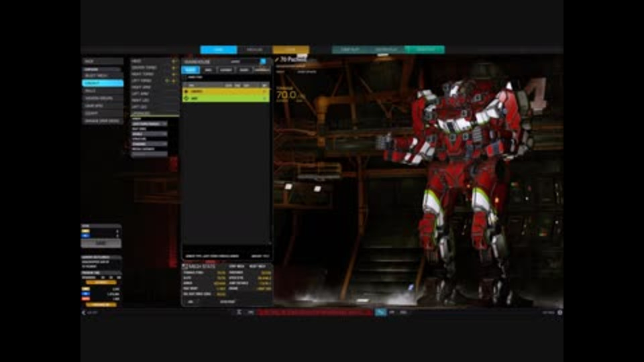
Task: Open the Armor type dropdown
Action: [149, 123]
